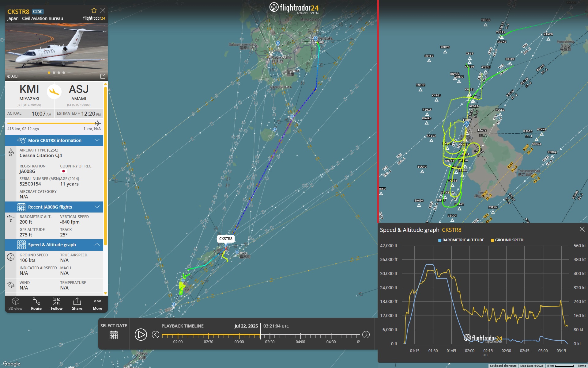
Task: Click the altitude icon beside Barometric Alt.
Action: tap(11, 219)
